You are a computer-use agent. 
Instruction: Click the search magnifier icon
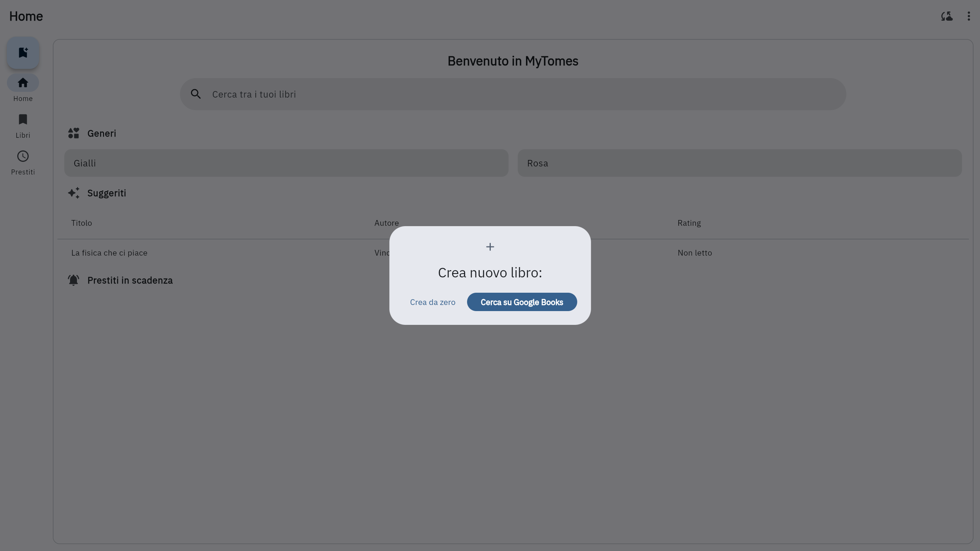pyautogui.click(x=196, y=94)
